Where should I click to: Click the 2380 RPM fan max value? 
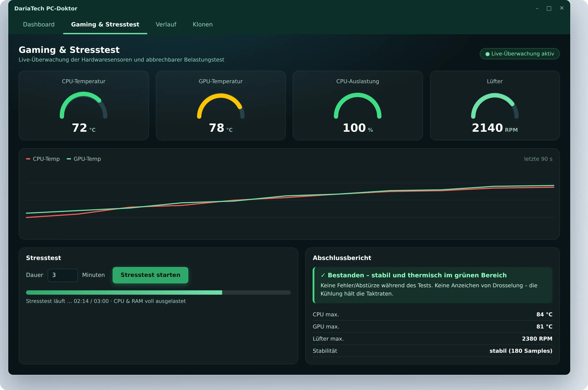(x=537, y=339)
